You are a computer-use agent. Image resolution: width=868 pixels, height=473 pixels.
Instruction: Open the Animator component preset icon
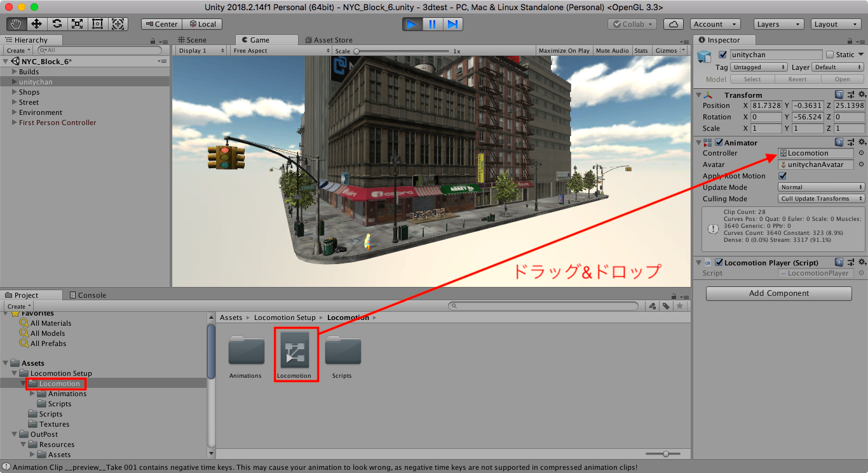[851, 142]
